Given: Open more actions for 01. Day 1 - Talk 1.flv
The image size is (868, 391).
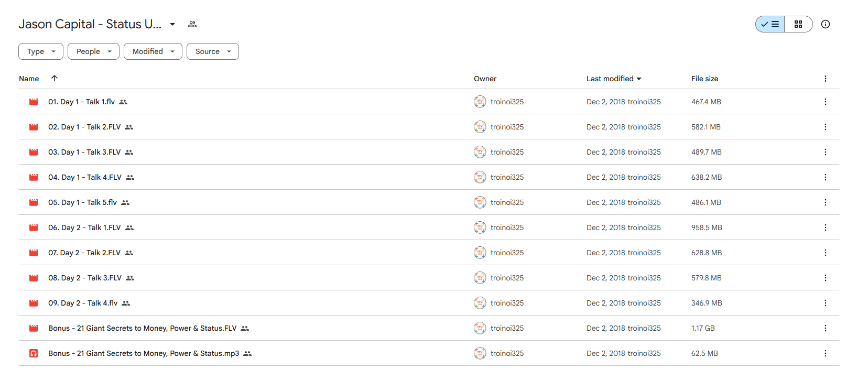Looking at the screenshot, I should (x=825, y=102).
